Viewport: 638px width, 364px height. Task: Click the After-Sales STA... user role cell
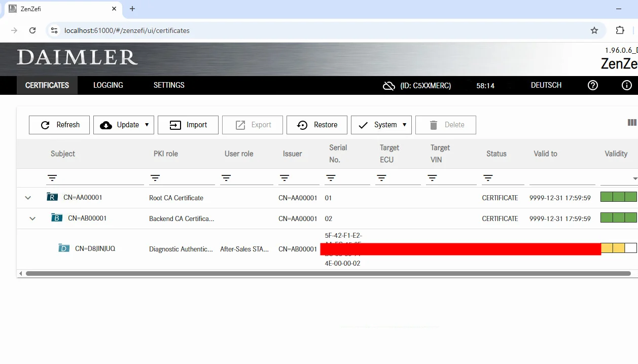pos(244,249)
